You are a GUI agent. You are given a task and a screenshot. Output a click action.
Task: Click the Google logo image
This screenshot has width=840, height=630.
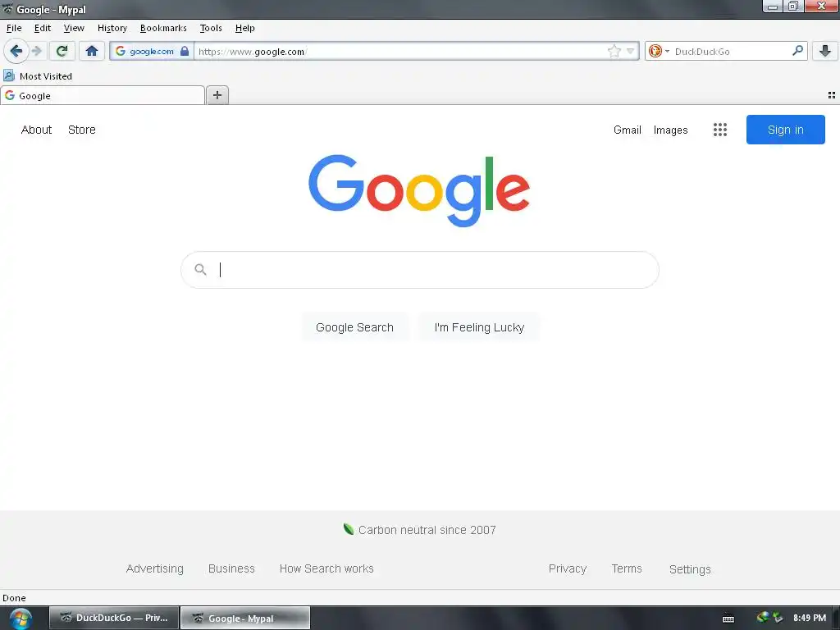(419, 190)
